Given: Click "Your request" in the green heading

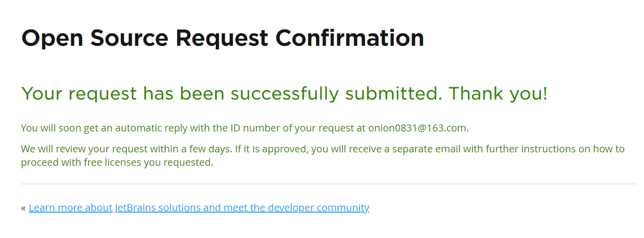Looking at the screenshot, I should coord(79,94).
